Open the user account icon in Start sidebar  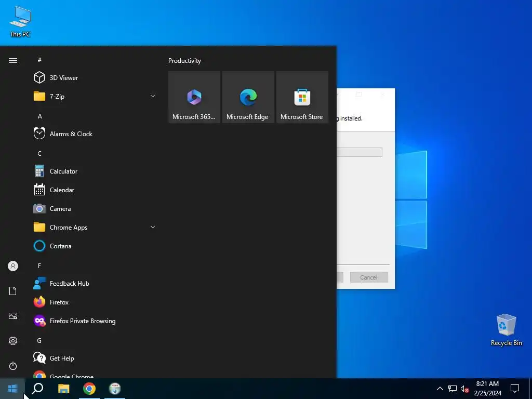[13, 266]
